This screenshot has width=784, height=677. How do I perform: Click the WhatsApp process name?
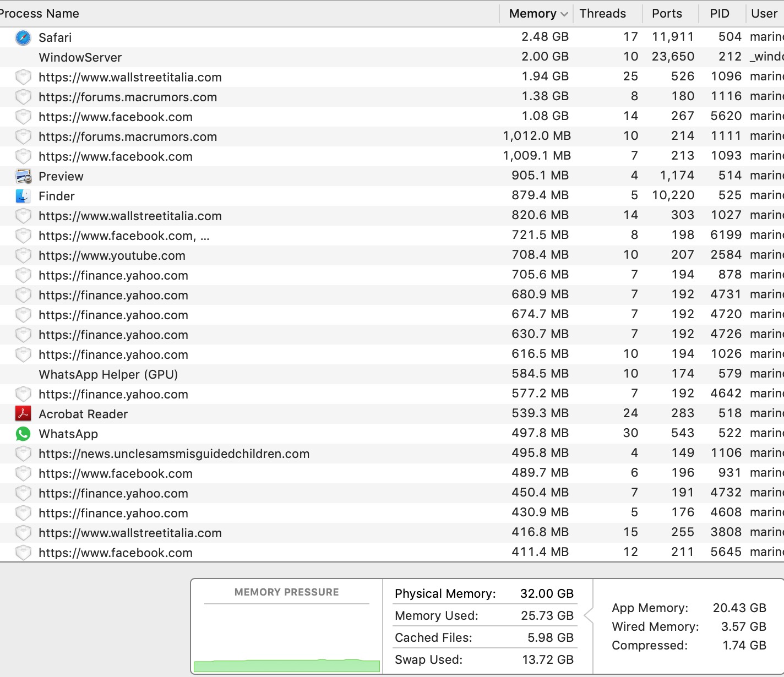[68, 434]
